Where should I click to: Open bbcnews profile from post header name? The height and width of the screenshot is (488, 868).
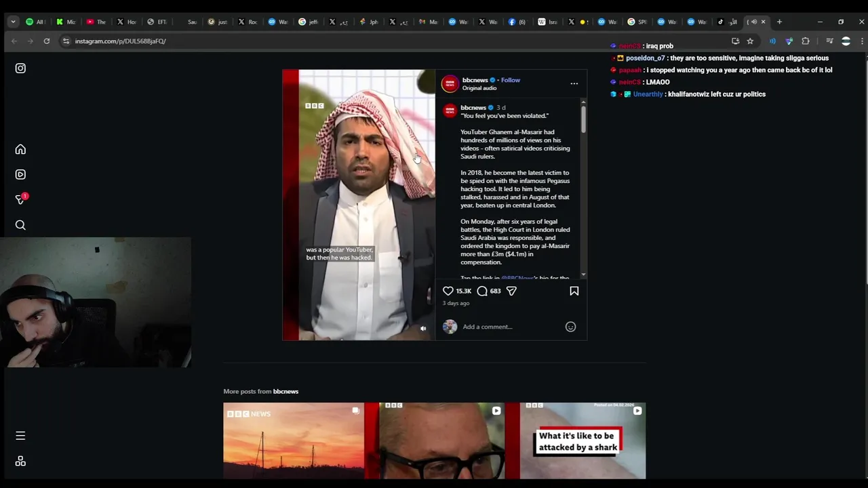(475, 80)
